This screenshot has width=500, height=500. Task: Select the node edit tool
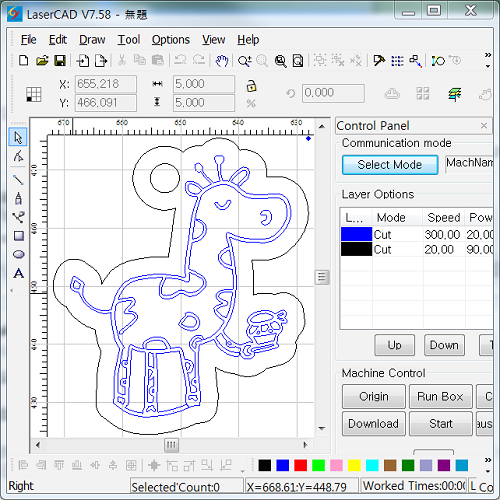[18, 156]
